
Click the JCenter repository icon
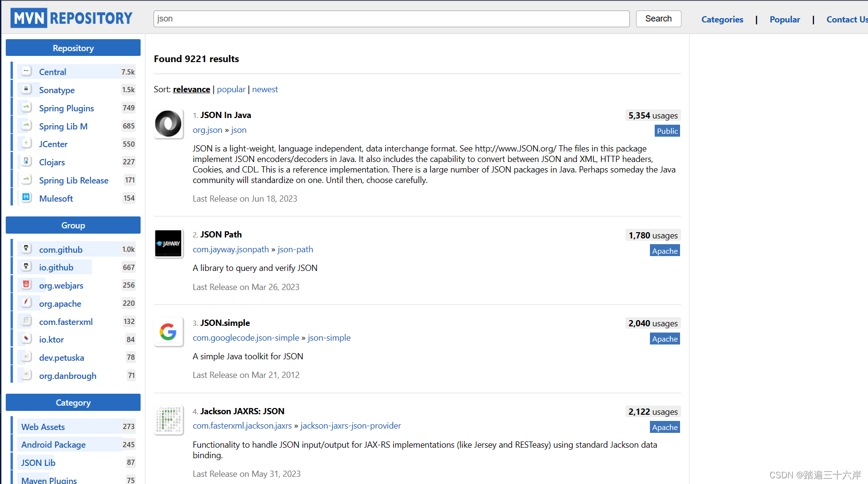(x=26, y=143)
